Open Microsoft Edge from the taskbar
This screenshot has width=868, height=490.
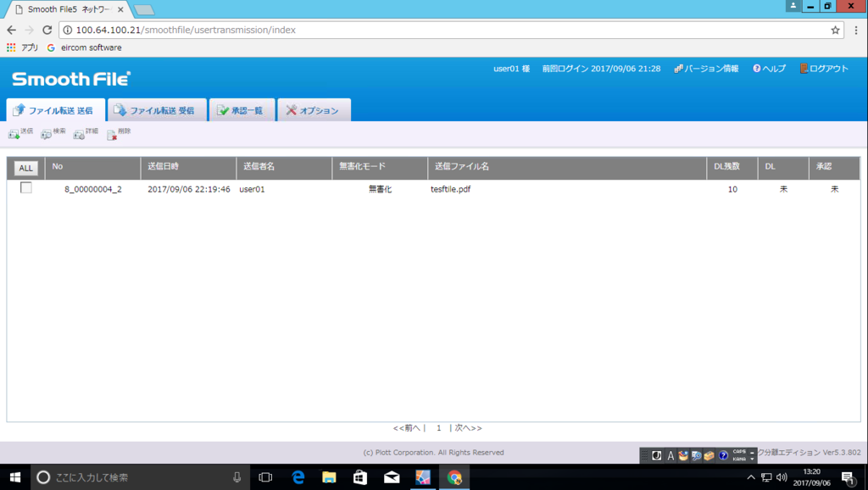(298, 476)
